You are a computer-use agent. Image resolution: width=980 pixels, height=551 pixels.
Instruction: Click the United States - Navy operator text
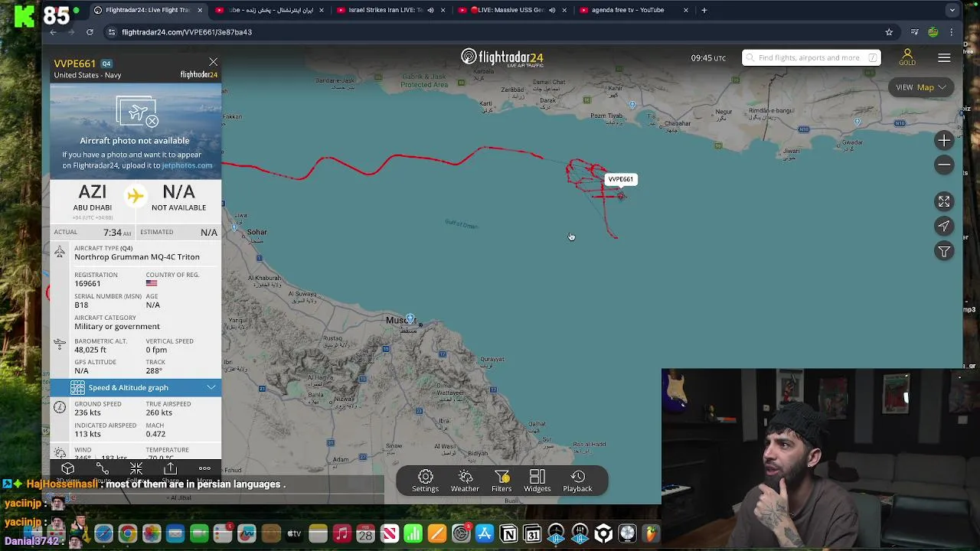click(87, 75)
